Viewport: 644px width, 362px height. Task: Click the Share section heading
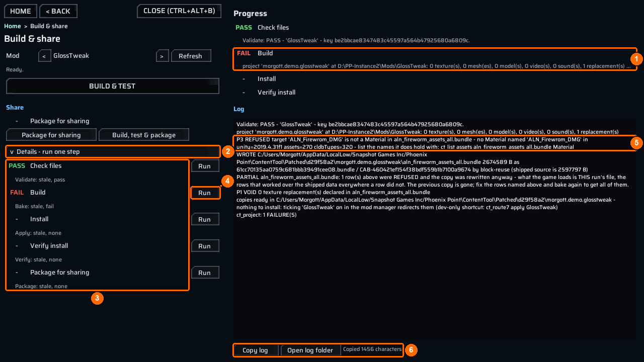(15, 108)
